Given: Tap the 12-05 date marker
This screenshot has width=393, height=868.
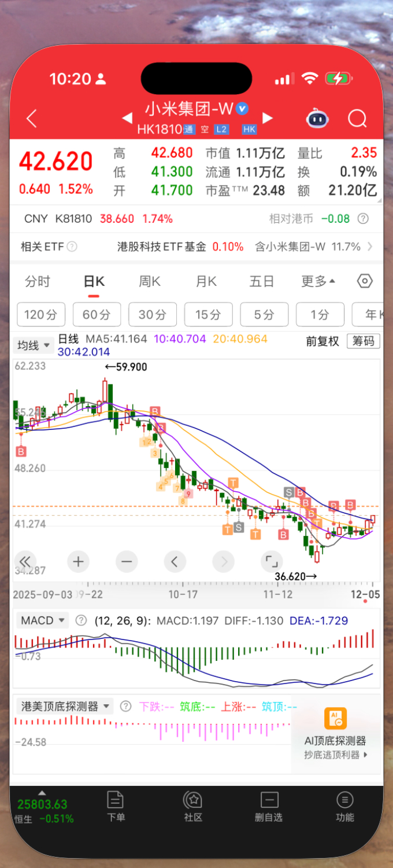Looking at the screenshot, I should 366,594.
